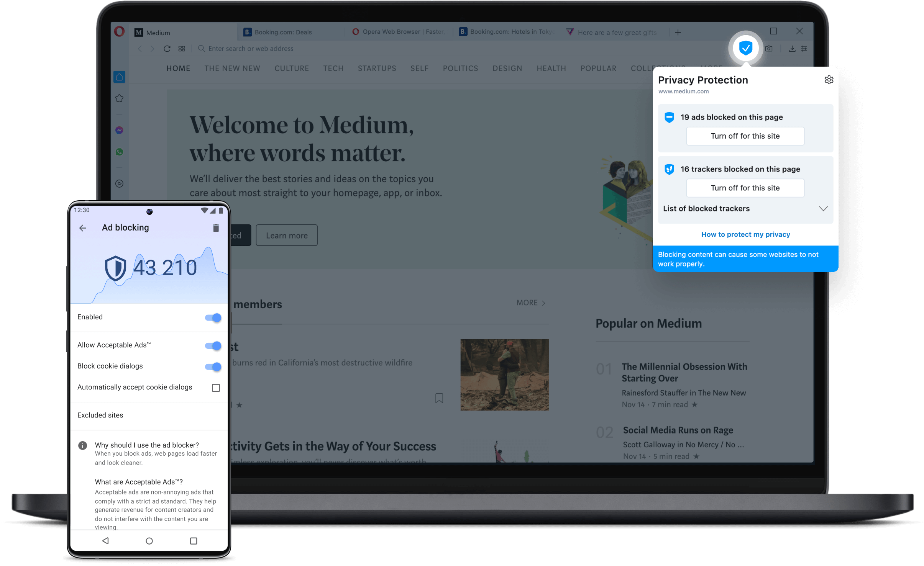Screen dimensions: 924x566
Task: Click the bookmarks star in the sidebar
Action: (119, 98)
